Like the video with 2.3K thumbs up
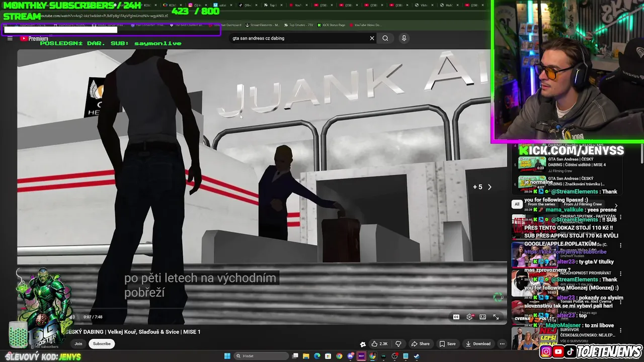Viewport: 644px width, 362px height. [379, 344]
